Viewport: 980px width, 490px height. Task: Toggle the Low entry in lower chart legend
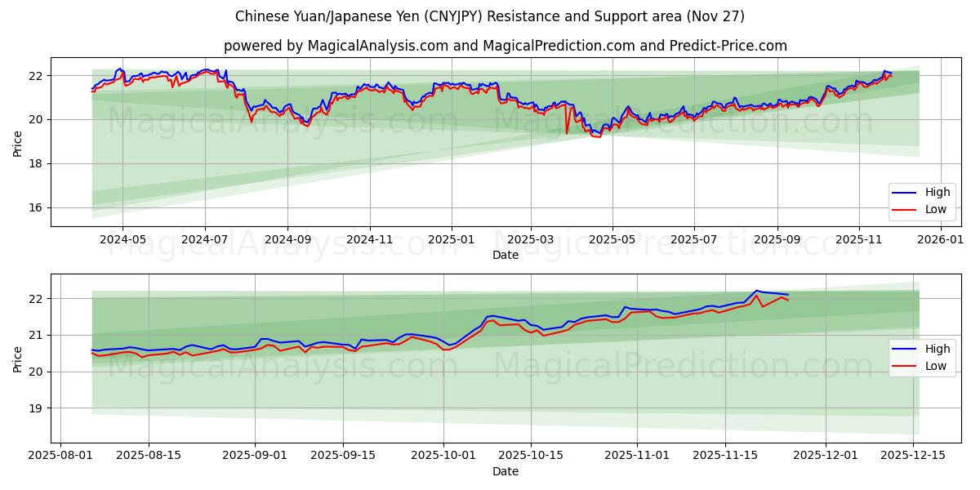936,365
